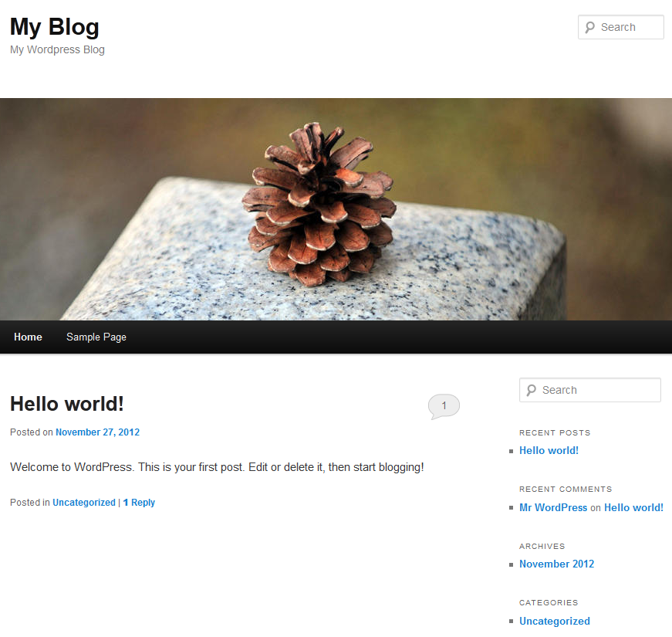Click the bullet beside November 2012
This screenshot has width=672, height=637.
pos(511,565)
